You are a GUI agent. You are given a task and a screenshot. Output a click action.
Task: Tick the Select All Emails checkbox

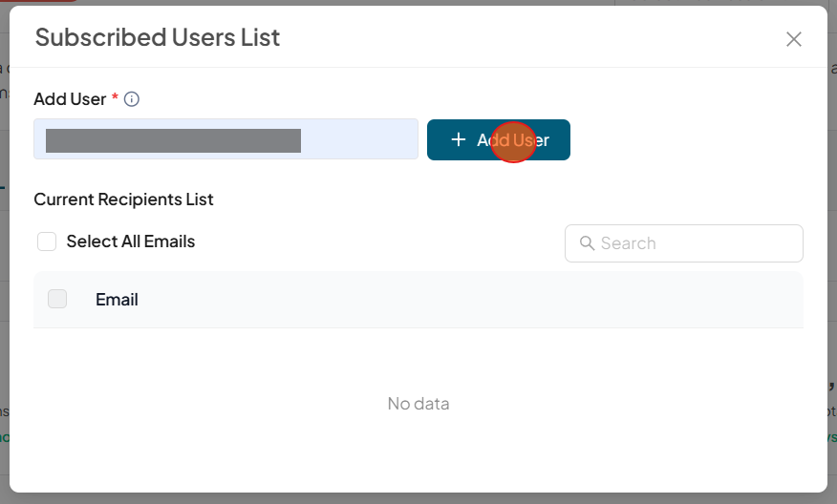click(x=47, y=241)
